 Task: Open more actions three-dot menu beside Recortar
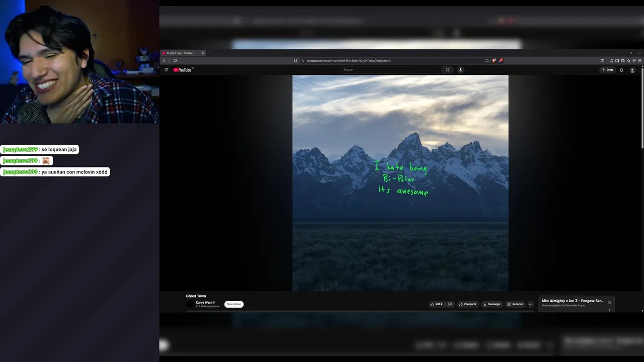coord(530,304)
